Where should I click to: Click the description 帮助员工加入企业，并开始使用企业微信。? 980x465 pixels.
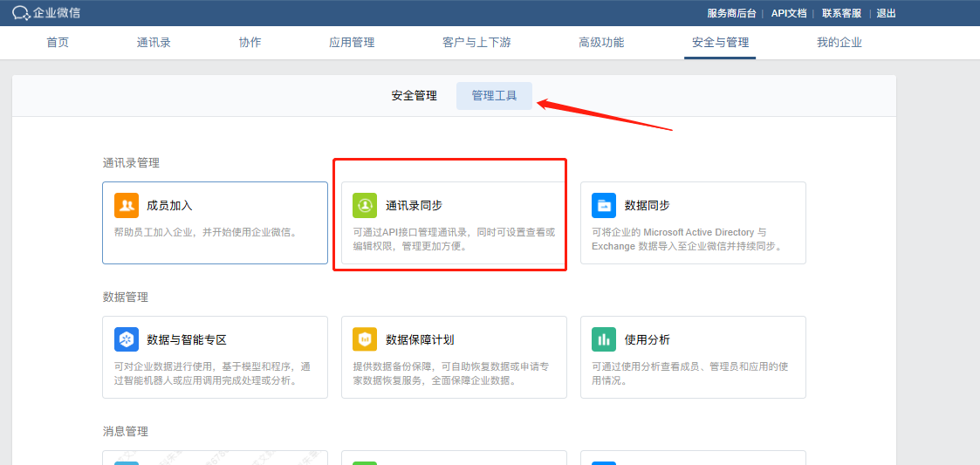click(x=207, y=232)
